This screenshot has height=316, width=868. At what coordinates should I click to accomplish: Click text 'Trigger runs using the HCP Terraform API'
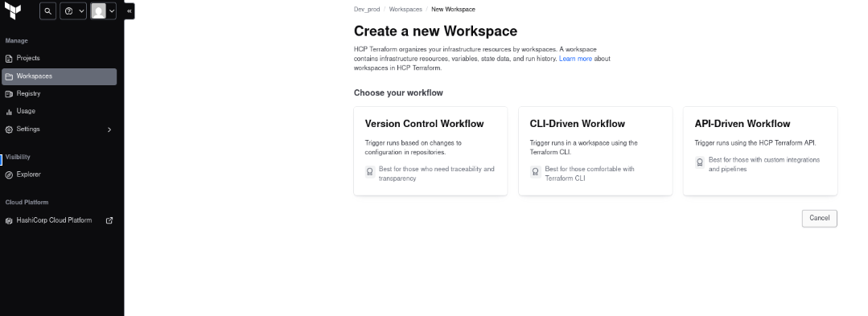[x=755, y=143]
